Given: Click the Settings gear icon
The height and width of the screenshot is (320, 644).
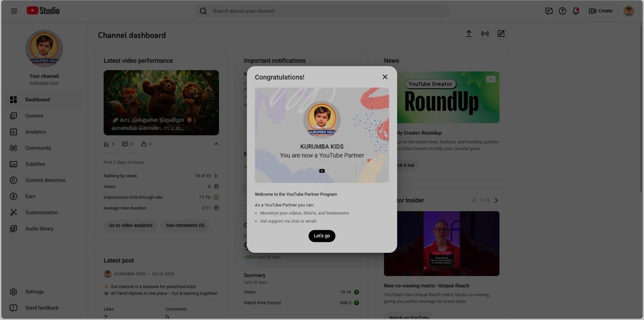Looking at the screenshot, I should (13, 292).
